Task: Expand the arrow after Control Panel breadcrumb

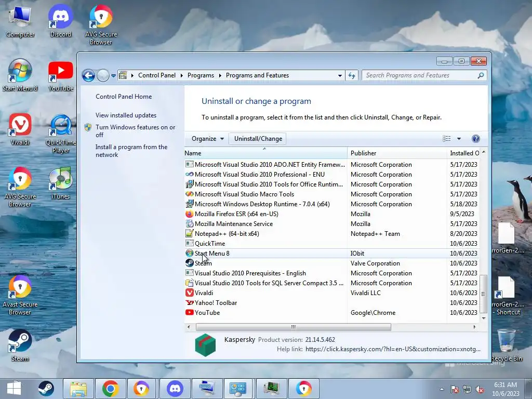Action: [x=181, y=75]
